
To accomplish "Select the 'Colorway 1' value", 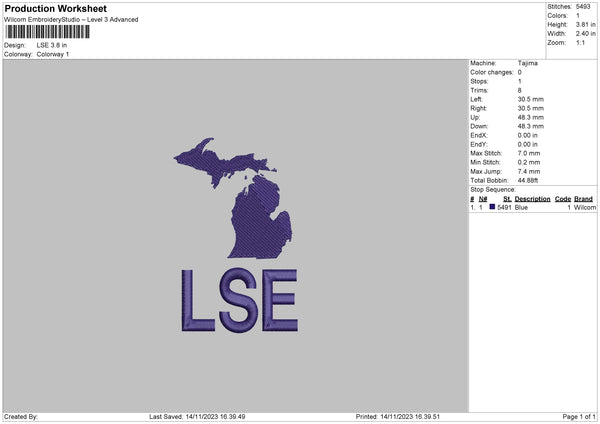I will pos(53,54).
